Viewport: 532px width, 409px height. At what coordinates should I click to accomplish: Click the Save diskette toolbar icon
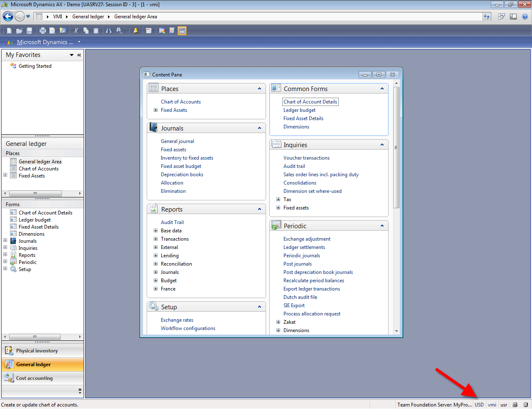(x=29, y=31)
